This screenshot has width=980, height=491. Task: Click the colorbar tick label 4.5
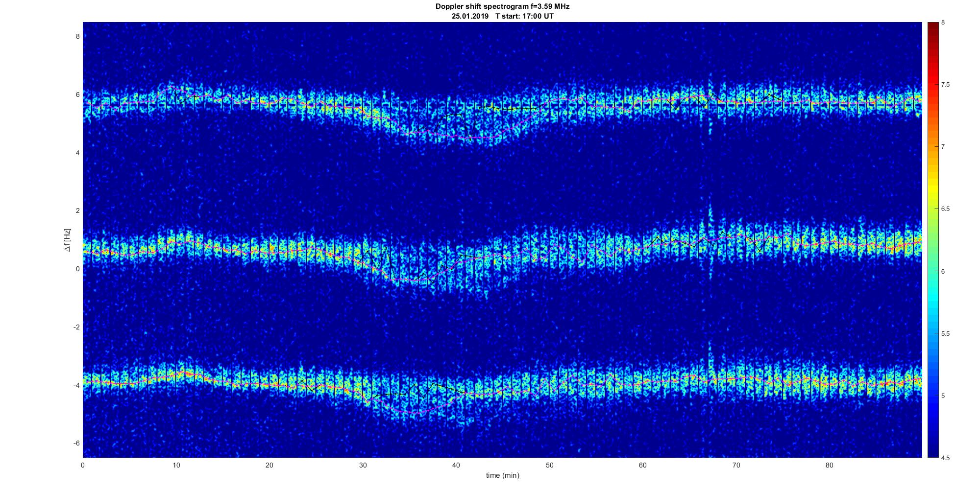click(x=946, y=458)
